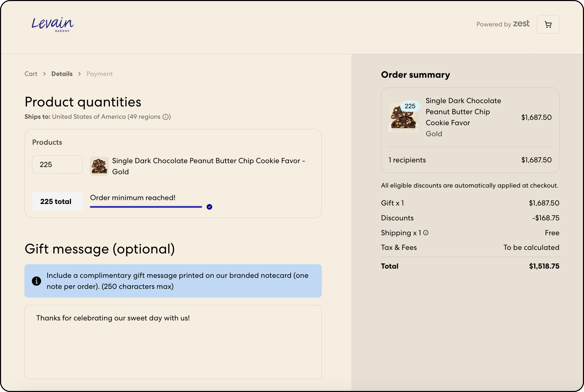The image size is (584, 392).
Task: Click the order minimum checkmark icon
Action: (209, 207)
